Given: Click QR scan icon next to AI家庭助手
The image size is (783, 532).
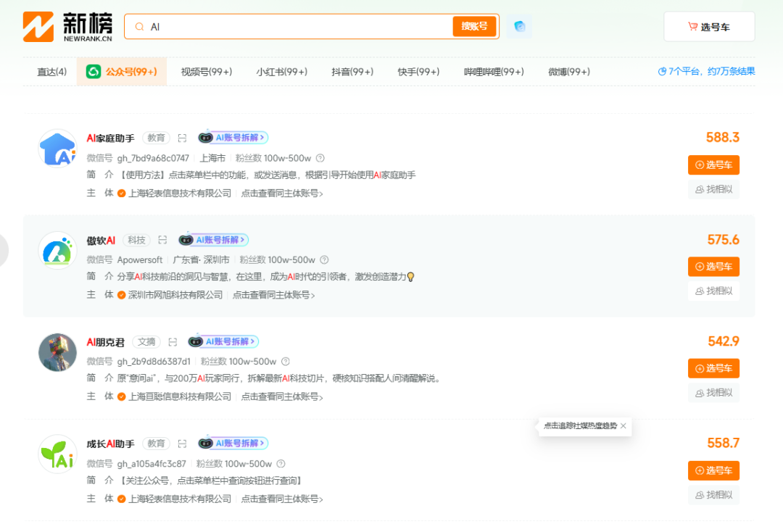Looking at the screenshot, I should 182,138.
